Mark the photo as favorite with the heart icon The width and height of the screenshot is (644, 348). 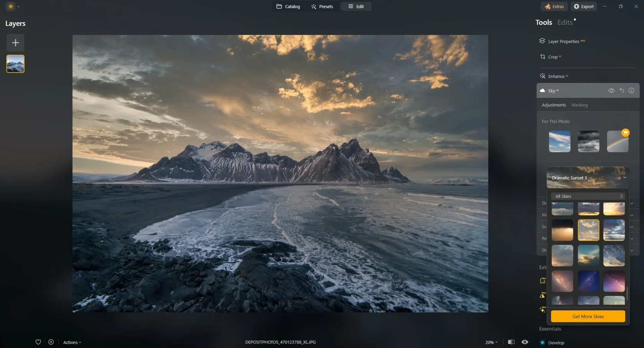38,342
